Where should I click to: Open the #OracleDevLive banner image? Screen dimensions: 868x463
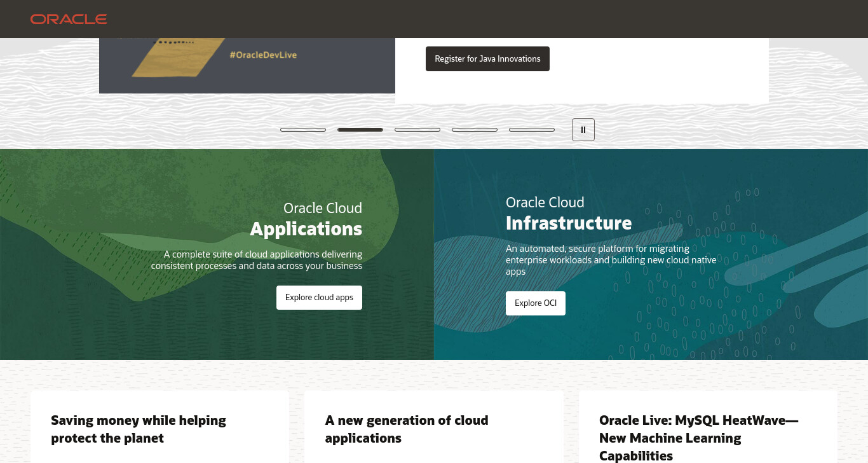pos(247,66)
